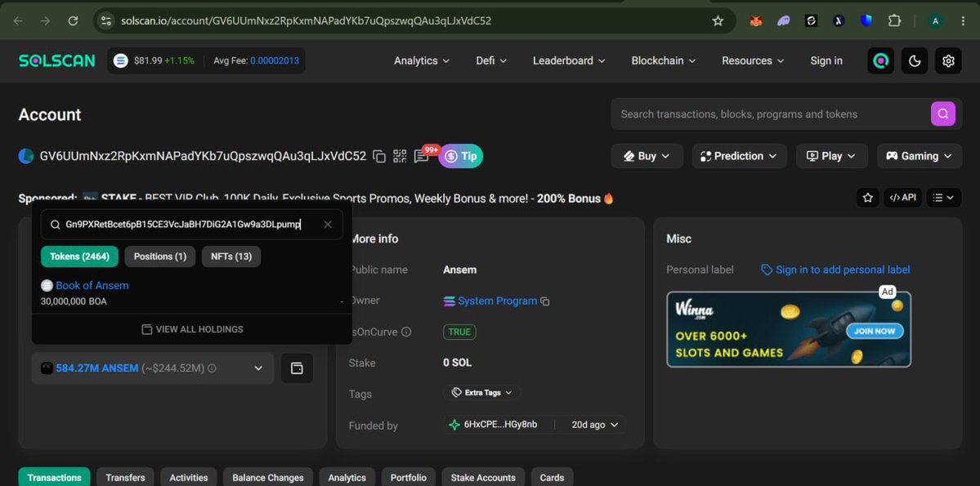The image size is (980, 486).
Task: Click the token search input field
Action: (191, 225)
